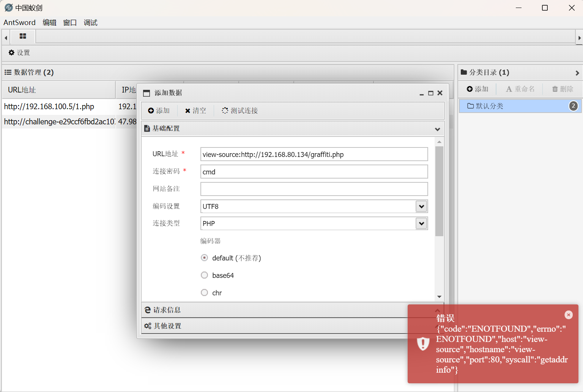Collapse the 基础配置 section chevron

437,129
